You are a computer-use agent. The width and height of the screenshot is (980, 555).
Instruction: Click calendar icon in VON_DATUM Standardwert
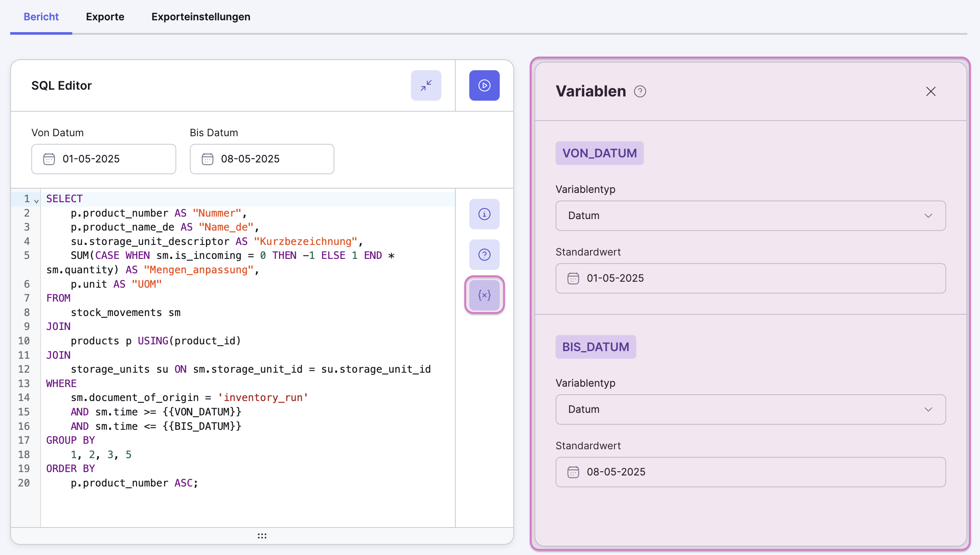pos(573,278)
